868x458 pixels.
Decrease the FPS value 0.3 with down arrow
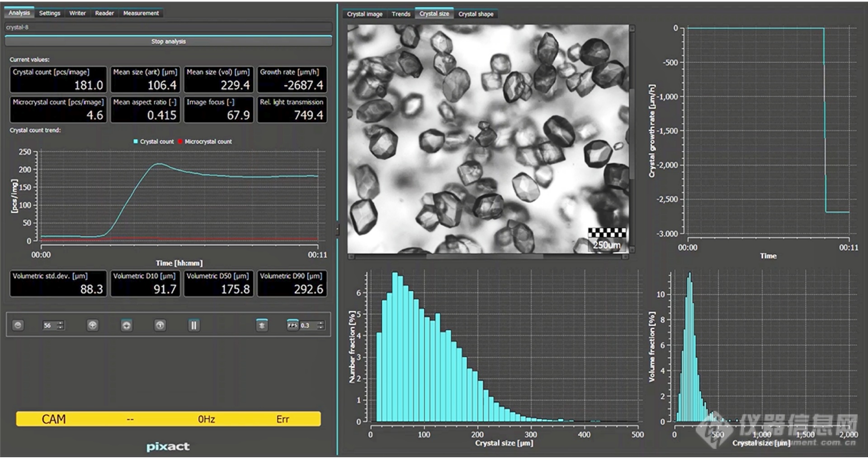321,327
